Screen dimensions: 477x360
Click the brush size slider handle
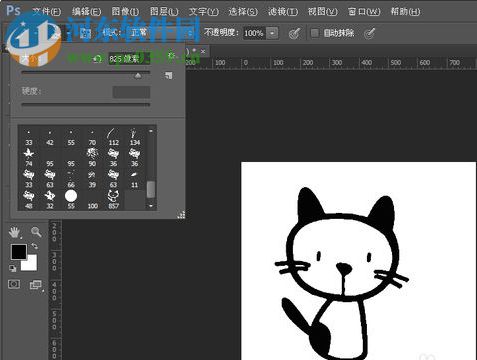tap(138, 76)
